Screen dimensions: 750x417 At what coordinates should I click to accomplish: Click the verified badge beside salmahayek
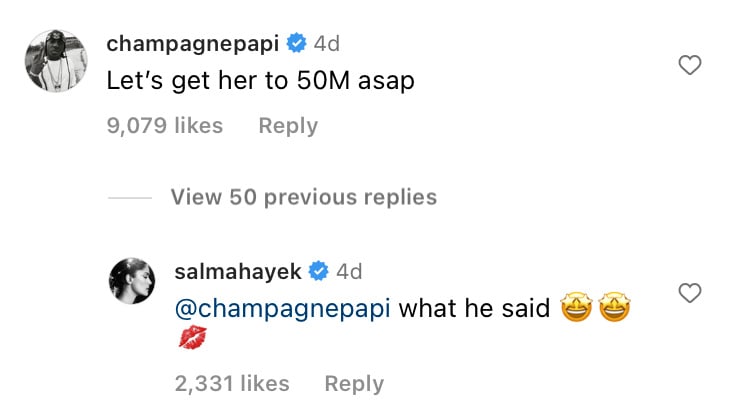click(320, 271)
